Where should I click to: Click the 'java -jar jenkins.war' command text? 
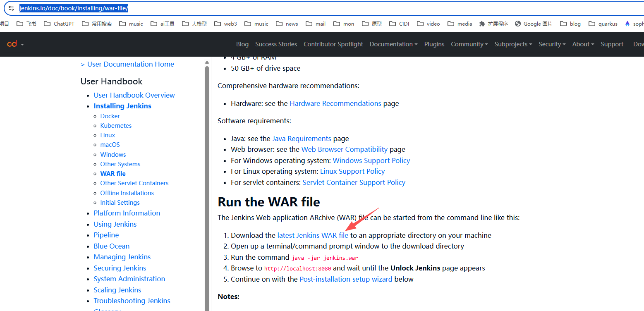[x=325, y=258]
